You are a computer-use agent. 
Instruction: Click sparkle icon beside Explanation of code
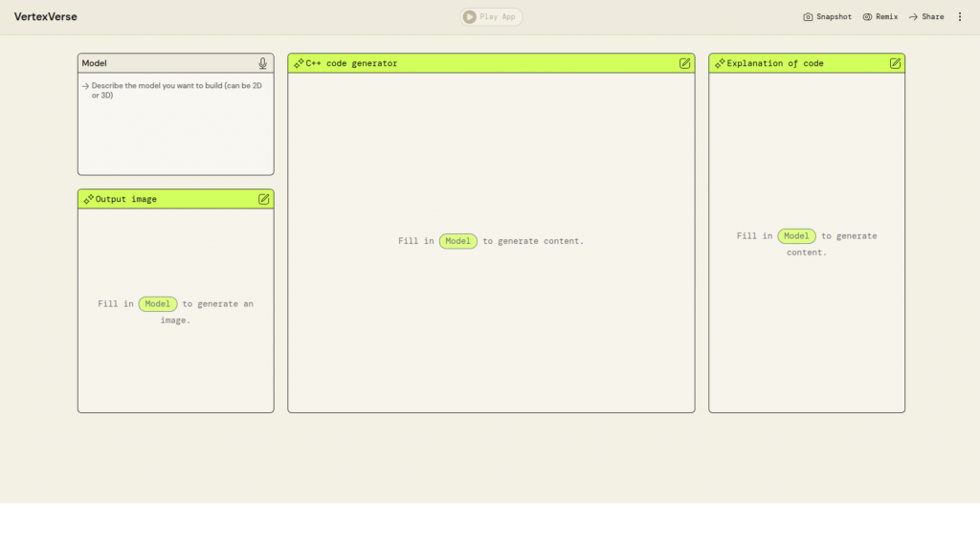[720, 63]
